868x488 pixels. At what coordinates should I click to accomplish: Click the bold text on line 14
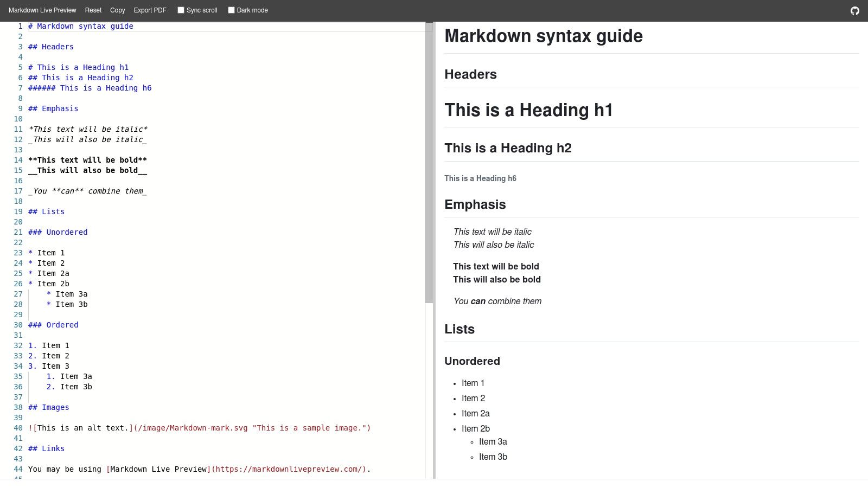click(87, 160)
